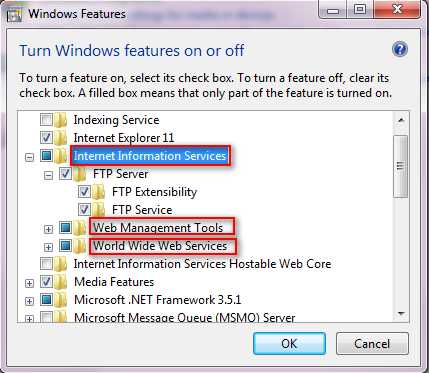Select the Web Management Tools item
Screen dimensions: 429x373
[158, 228]
